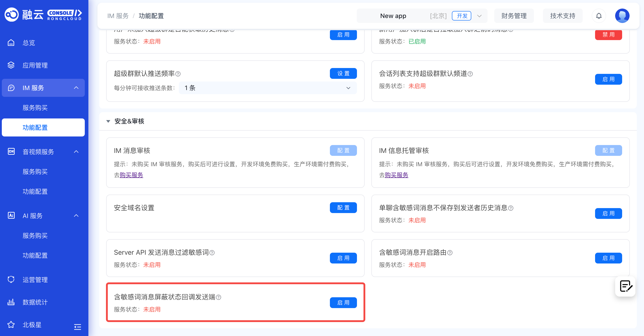Click help icon beside 含敏感词消息开启路由
Image resolution: width=644 pixels, height=336 pixels.
coord(450,253)
